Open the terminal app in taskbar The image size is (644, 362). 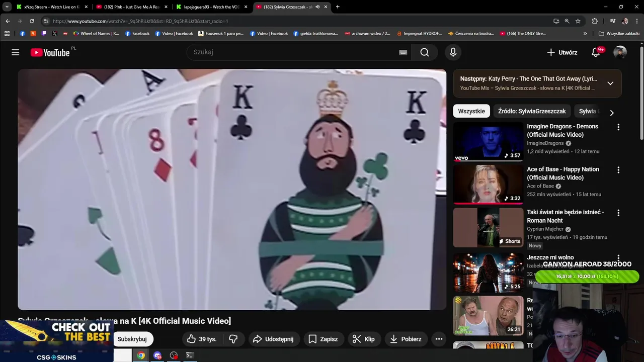click(190, 355)
